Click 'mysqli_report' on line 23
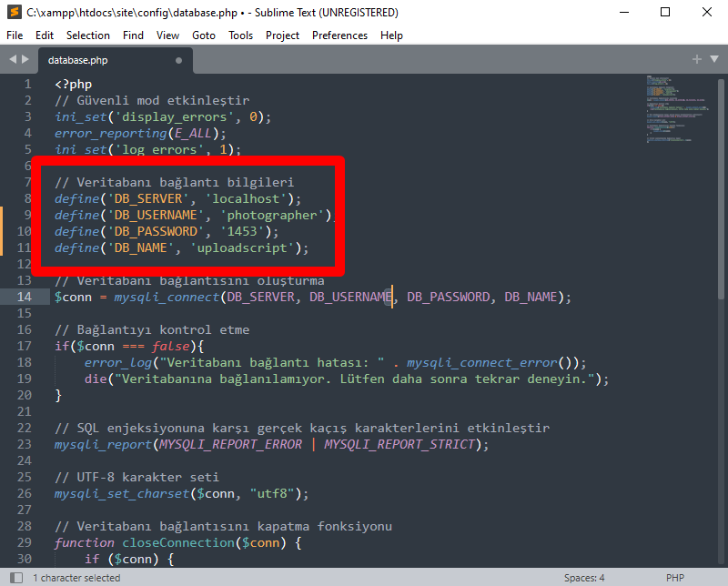Screen dimensions: 728x586 (x=103, y=444)
